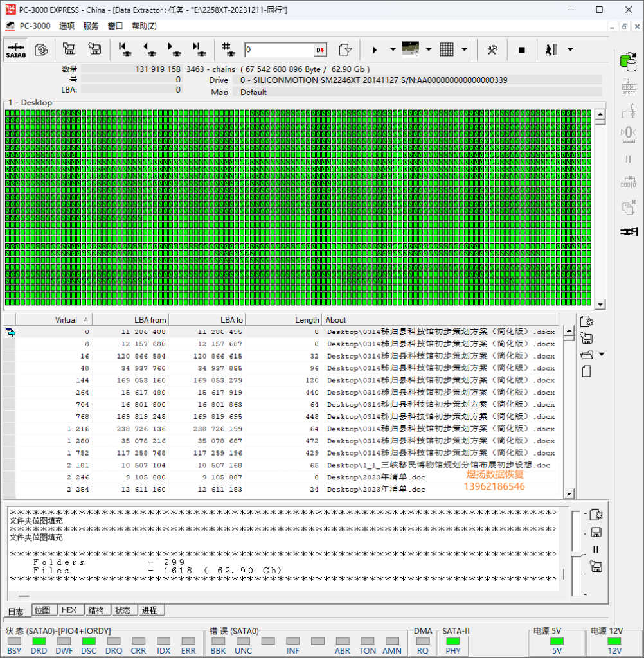644x658 pixels.
Task: Click the floppy-with-arrow icon in log panel
Action: coord(596,567)
